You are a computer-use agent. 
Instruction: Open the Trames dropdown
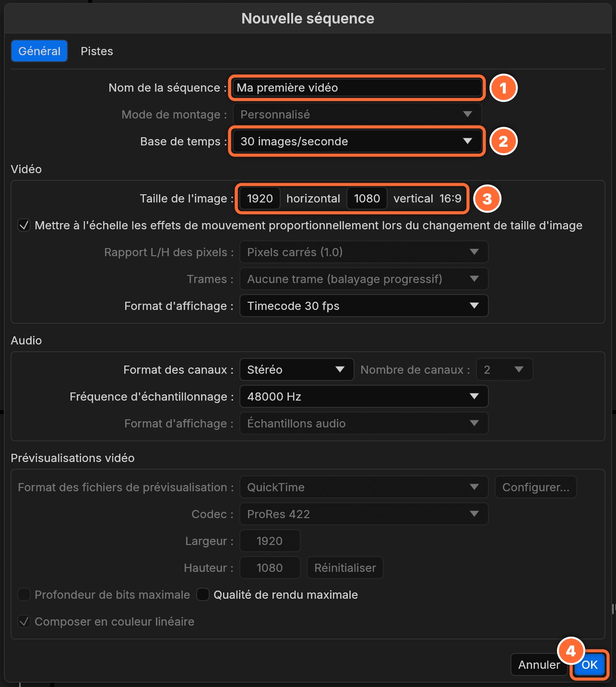pyautogui.click(x=364, y=279)
